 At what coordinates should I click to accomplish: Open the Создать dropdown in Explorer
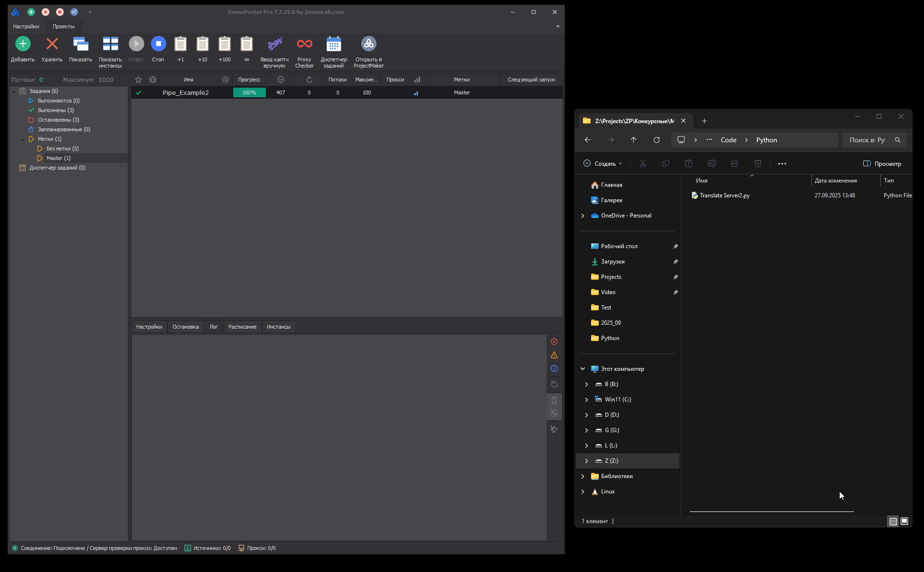point(603,164)
